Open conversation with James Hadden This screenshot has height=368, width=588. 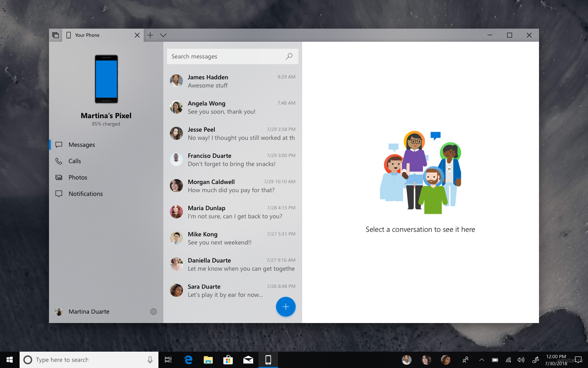coord(232,81)
